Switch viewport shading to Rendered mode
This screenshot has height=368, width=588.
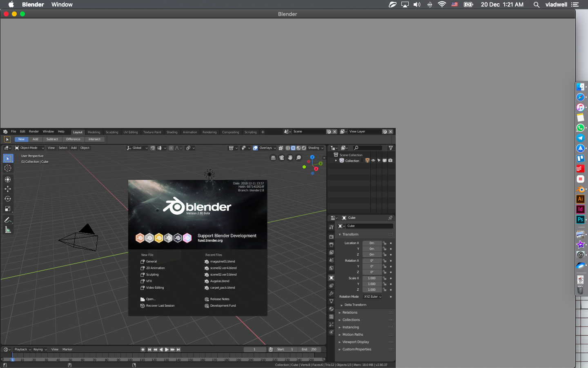(x=304, y=148)
